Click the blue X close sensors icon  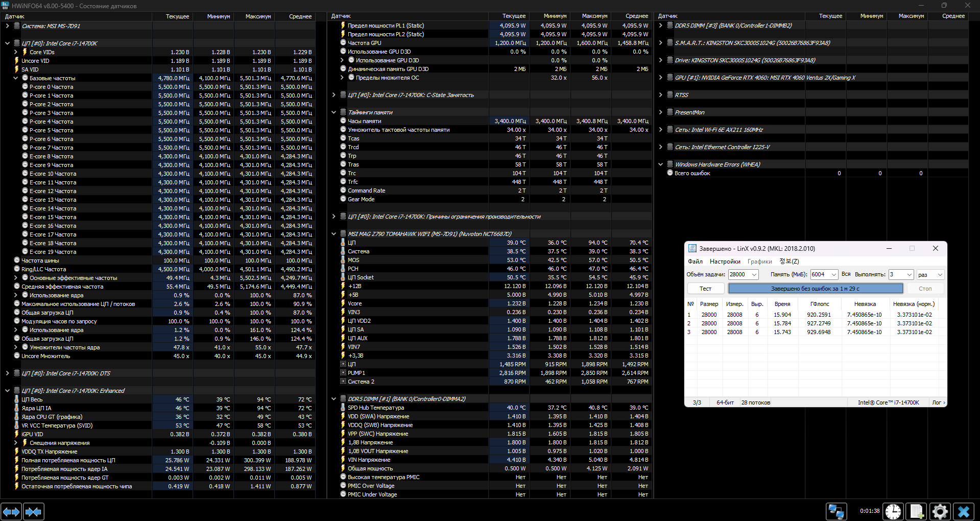[964, 511]
